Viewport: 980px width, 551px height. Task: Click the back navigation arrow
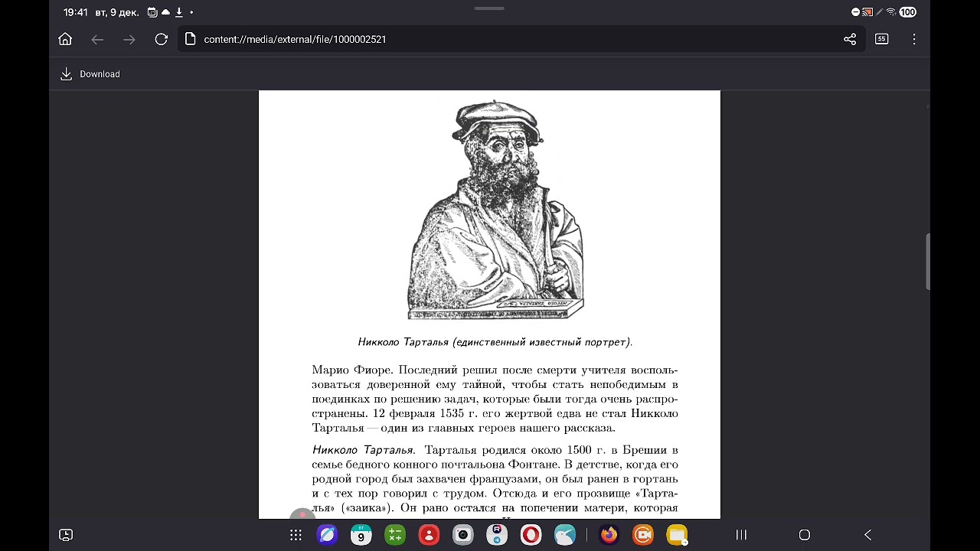[x=97, y=39]
